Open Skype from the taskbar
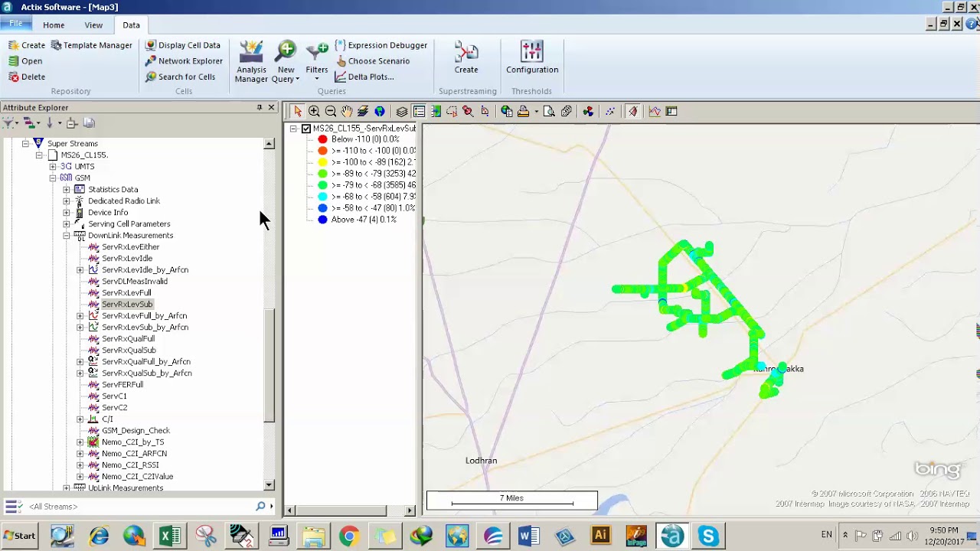 [708, 536]
